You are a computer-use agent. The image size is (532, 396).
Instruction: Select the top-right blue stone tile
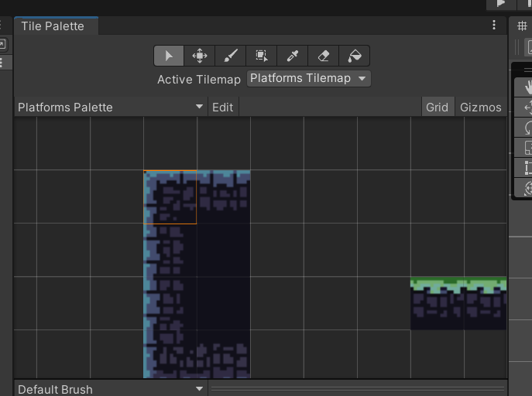point(224,196)
